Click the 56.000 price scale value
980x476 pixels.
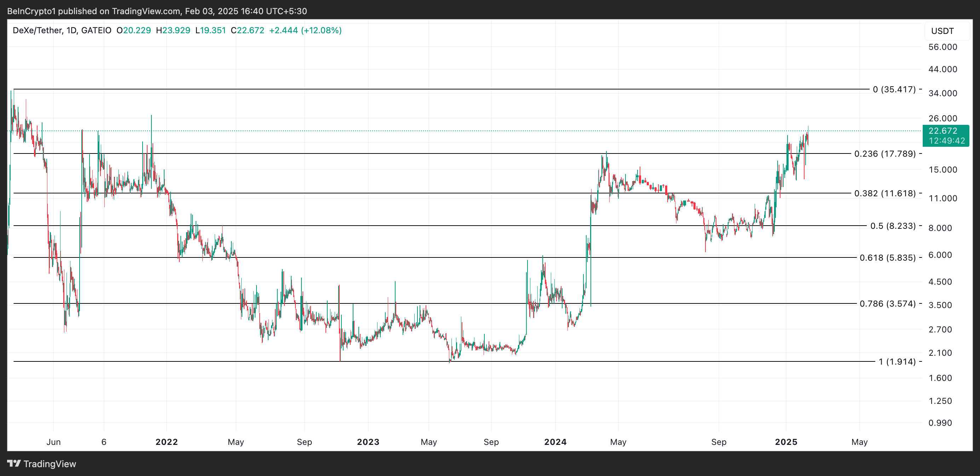[x=942, y=47]
